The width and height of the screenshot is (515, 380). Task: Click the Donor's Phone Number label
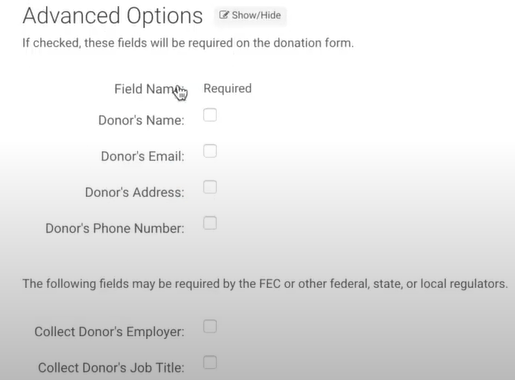(115, 228)
